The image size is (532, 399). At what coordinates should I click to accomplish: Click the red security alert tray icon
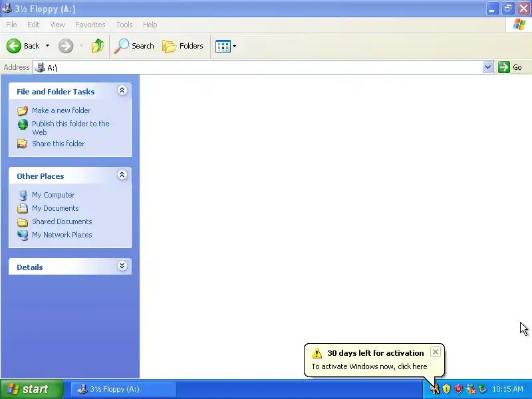458,389
